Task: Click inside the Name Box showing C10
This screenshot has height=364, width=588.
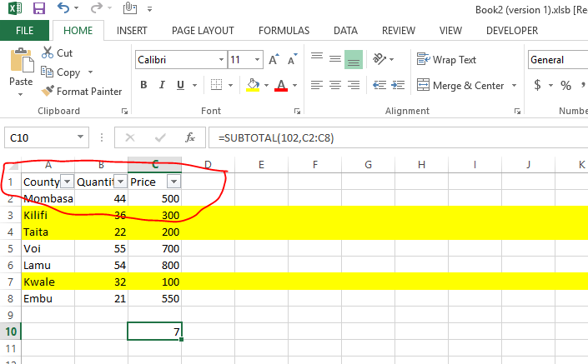Action: pos(40,137)
